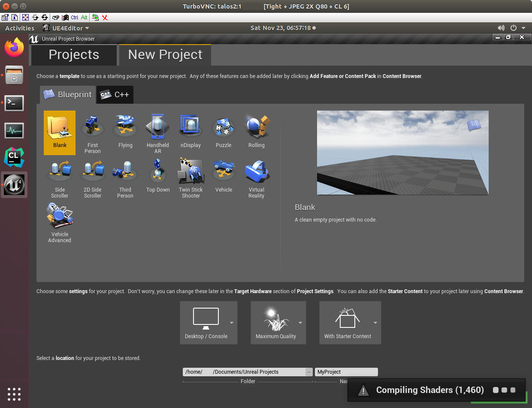Open the clock and calendar menu
Screen dimensions: 532x408
pyautogui.click(x=283, y=28)
